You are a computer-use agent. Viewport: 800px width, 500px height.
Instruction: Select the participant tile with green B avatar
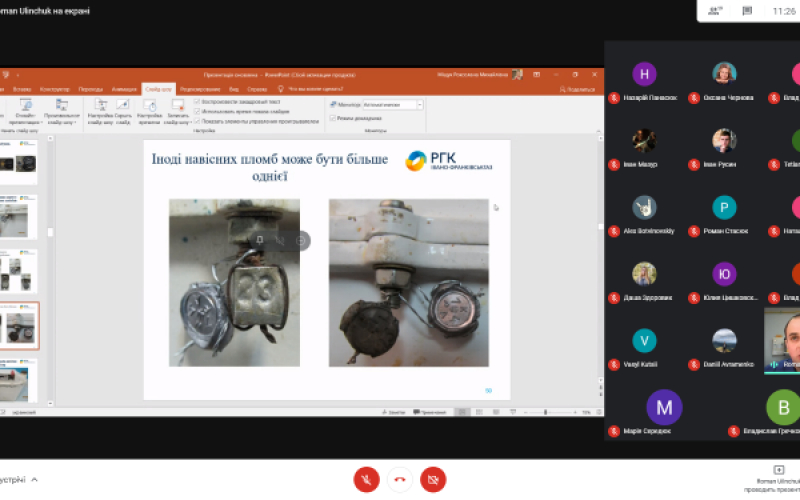(765, 412)
